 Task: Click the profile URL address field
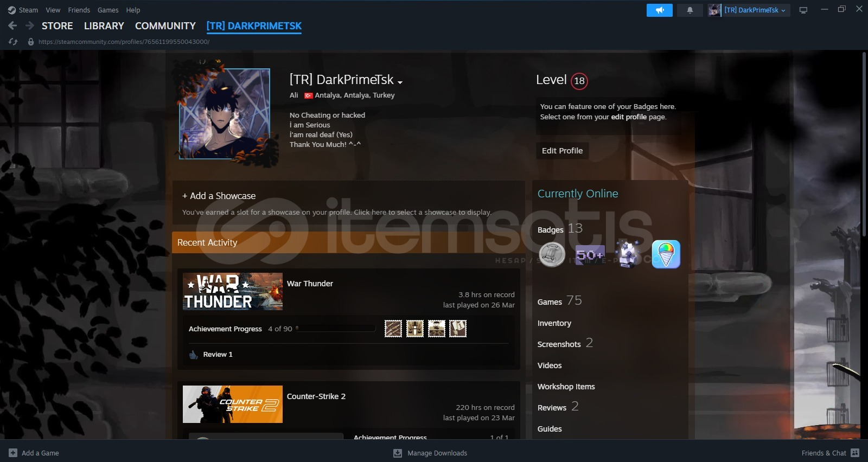point(124,42)
